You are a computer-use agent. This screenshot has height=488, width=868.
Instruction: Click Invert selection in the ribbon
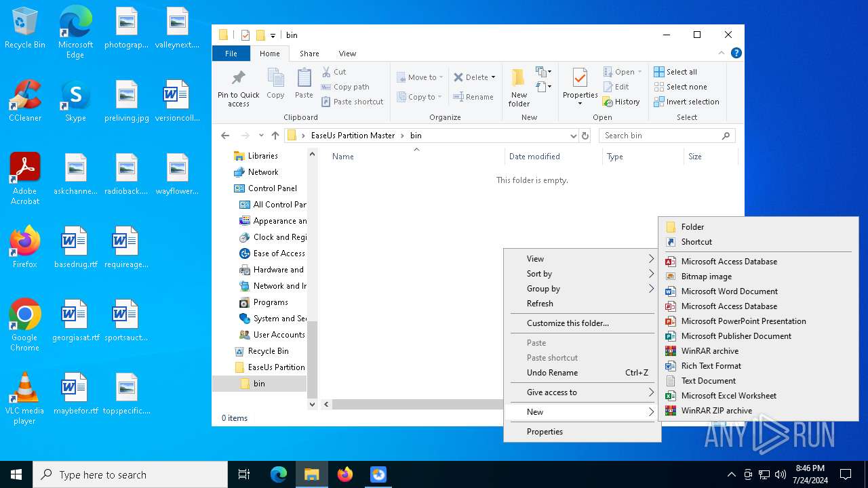686,102
